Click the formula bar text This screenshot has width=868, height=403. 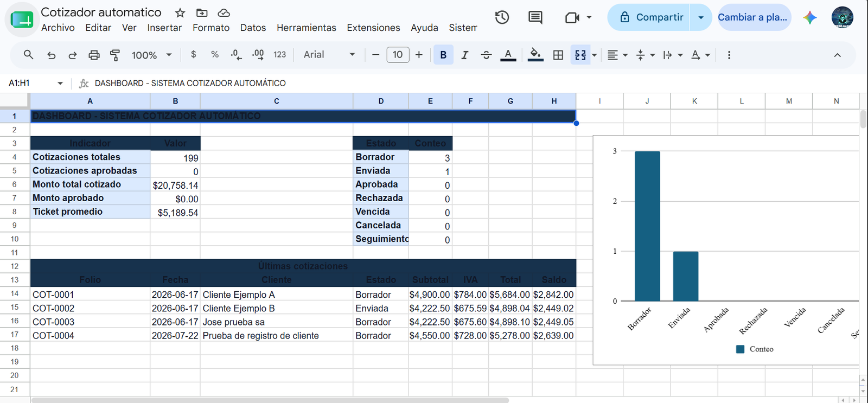tap(190, 83)
